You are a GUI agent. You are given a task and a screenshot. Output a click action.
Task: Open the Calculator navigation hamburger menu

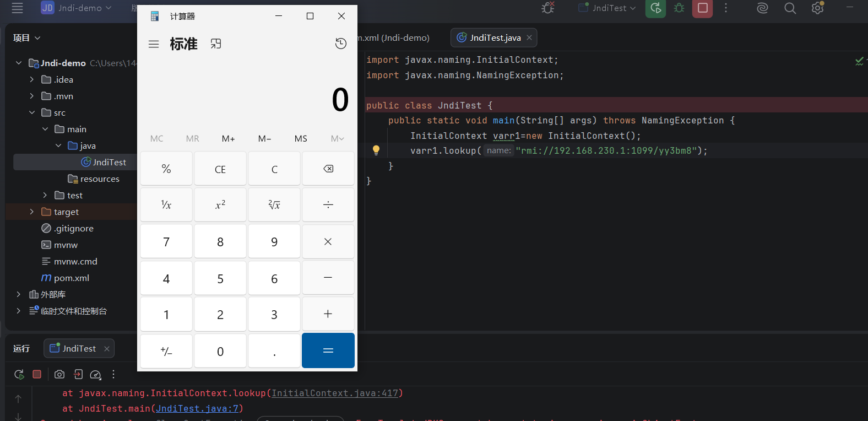click(x=154, y=44)
